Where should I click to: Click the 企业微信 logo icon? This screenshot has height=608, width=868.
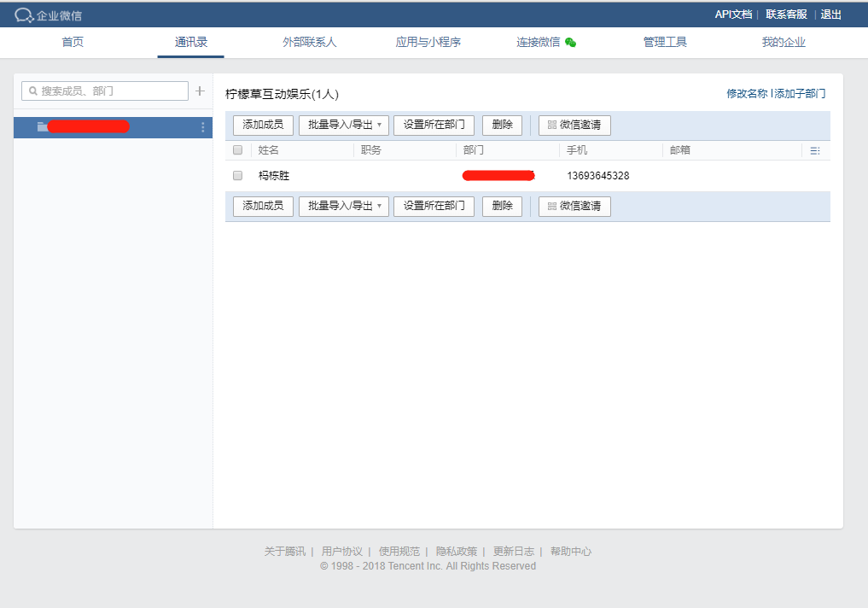(x=24, y=15)
